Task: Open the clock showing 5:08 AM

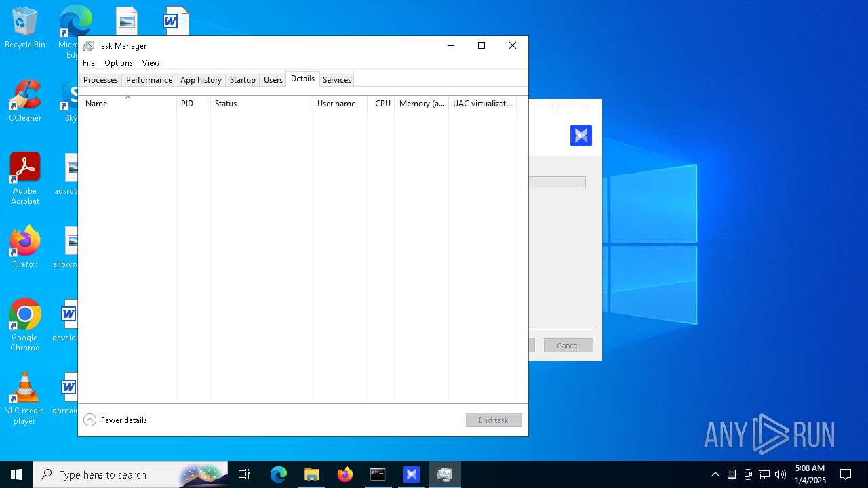Action: pyautogui.click(x=810, y=474)
